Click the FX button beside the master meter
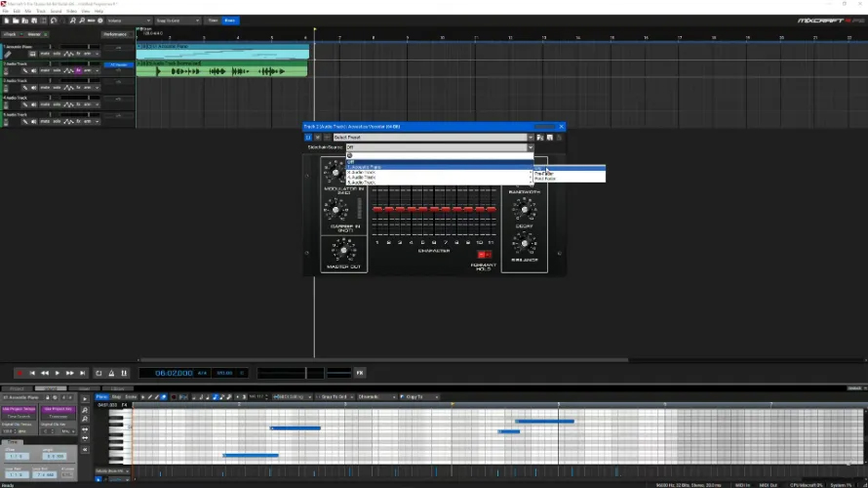The image size is (868, 488). (x=359, y=373)
